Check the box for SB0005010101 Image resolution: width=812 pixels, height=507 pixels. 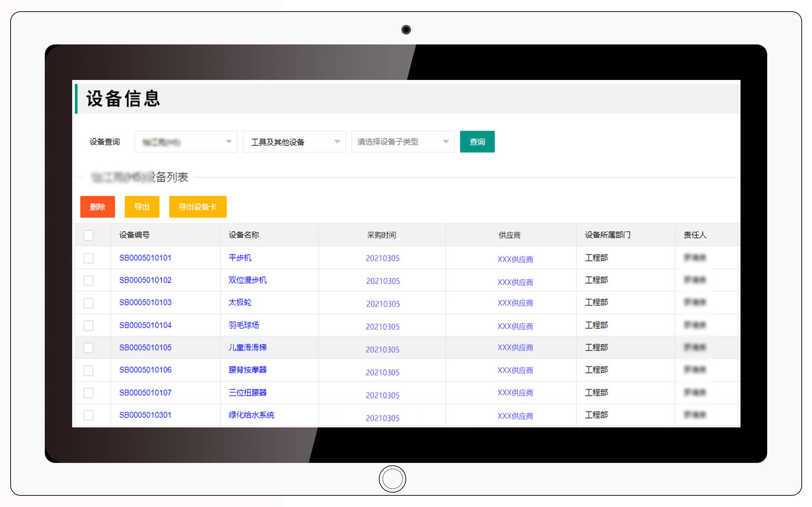click(x=89, y=258)
